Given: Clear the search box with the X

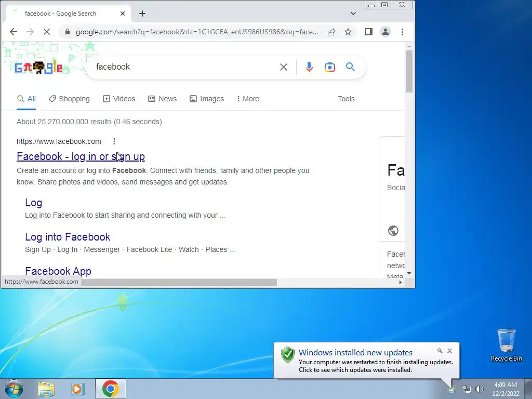Looking at the screenshot, I should pos(284,67).
